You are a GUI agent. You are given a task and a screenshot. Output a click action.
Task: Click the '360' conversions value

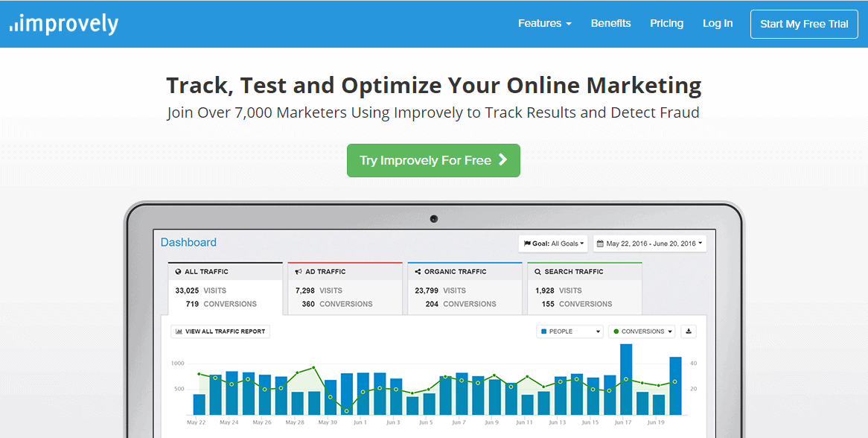tap(308, 304)
